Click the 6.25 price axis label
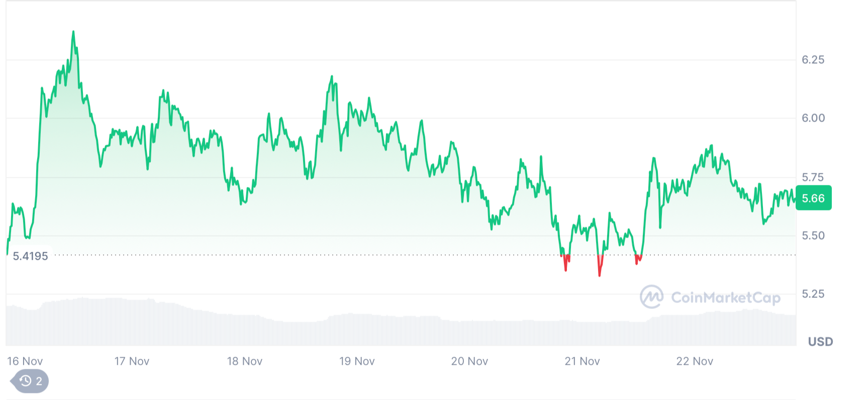The width and height of the screenshot is (868, 400). 813,60
